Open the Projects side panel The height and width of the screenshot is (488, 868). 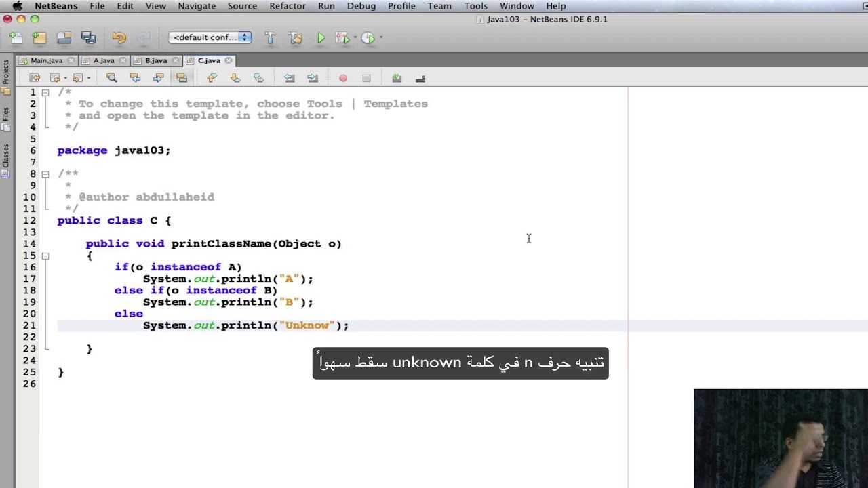(5, 77)
